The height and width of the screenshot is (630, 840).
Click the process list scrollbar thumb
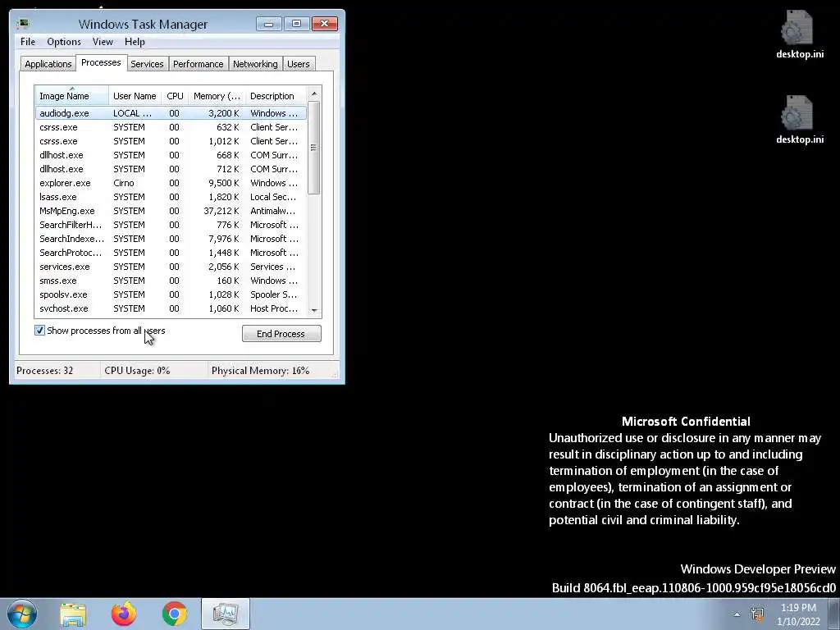(314, 148)
